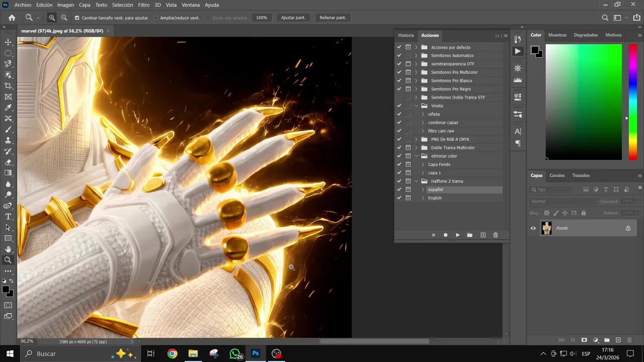Image resolution: width=644 pixels, height=362 pixels.
Task: Select the Move tool
Action: 8,42
